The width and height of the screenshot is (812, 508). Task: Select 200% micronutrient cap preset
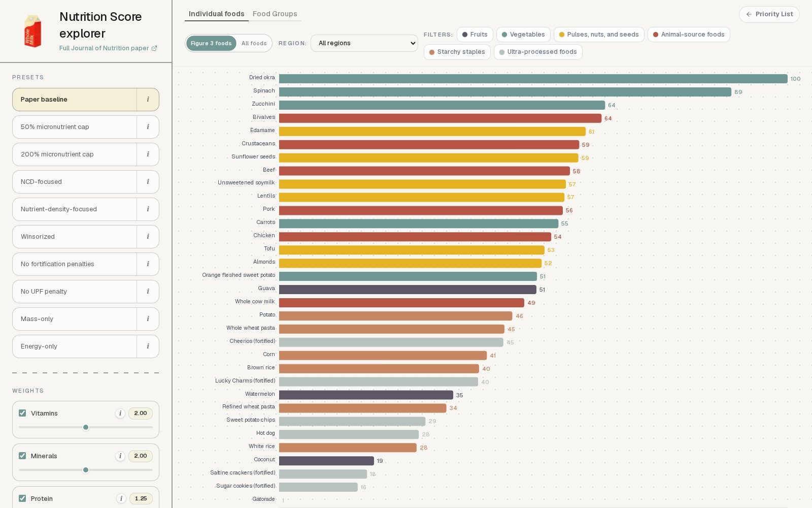click(x=75, y=154)
